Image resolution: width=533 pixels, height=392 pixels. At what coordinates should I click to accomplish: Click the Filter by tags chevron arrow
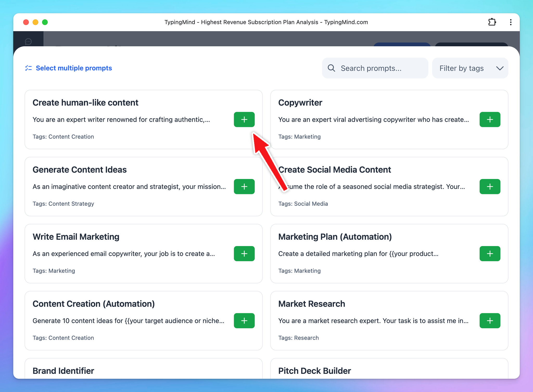500,68
